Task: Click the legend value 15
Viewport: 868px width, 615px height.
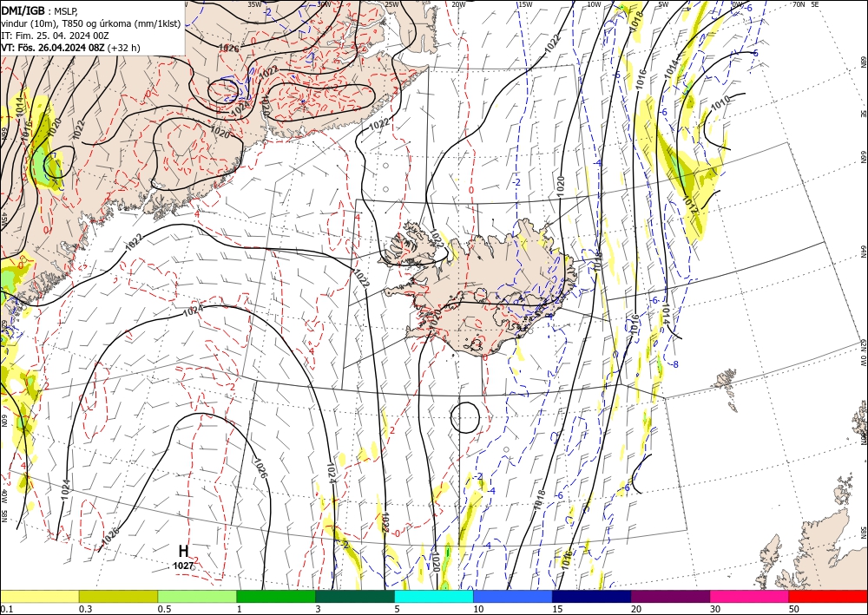Action: pyautogui.click(x=557, y=609)
